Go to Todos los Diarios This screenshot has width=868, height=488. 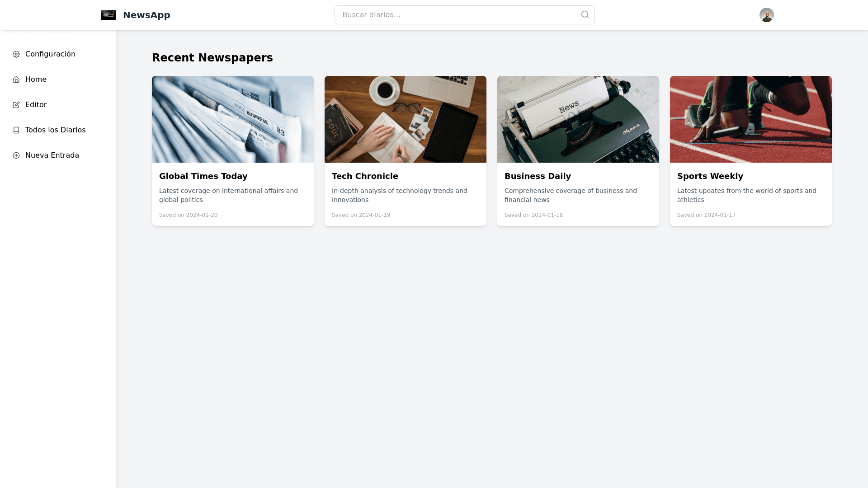pos(55,130)
